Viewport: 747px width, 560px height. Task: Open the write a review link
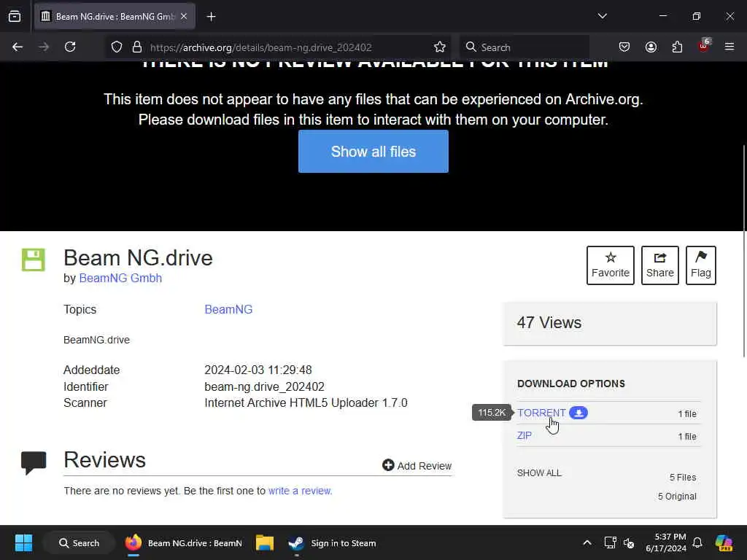pos(300,491)
